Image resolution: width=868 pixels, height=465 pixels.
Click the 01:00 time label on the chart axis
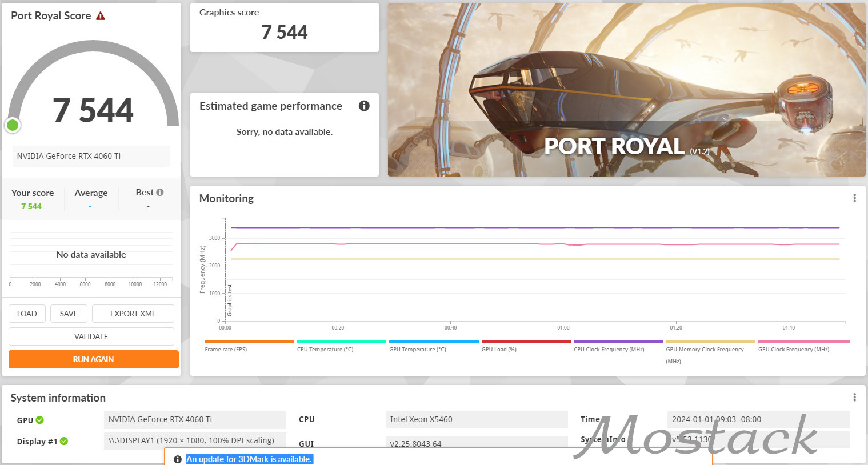pyautogui.click(x=563, y=328)
